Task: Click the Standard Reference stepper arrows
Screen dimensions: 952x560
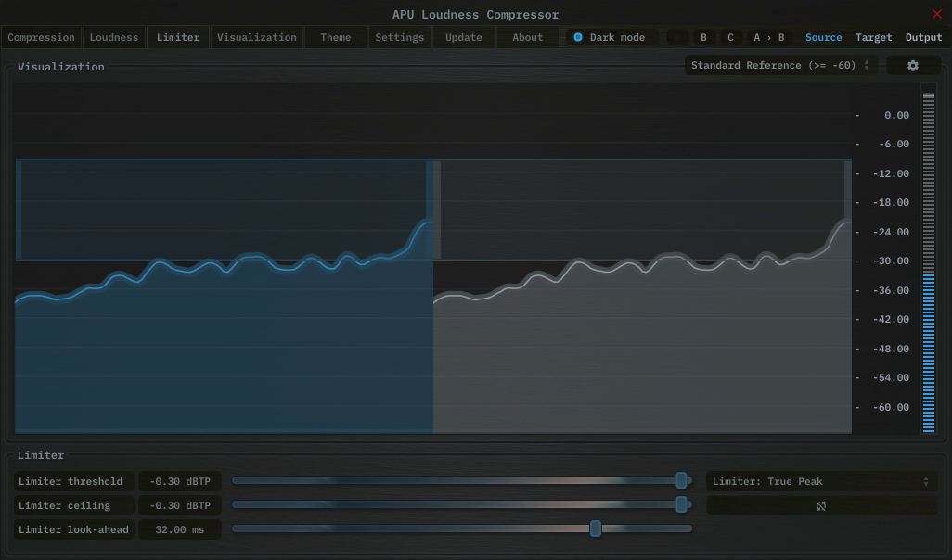Action: click(867, 65)
